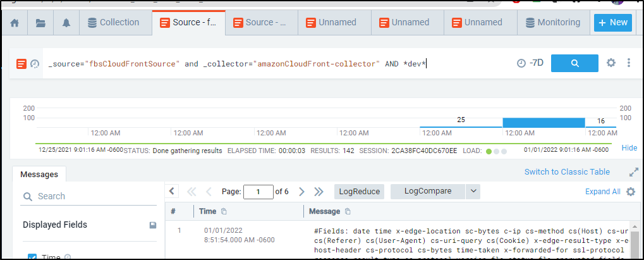Image resolution: width=644 pixels, height=260 pixels.
Task: Open the first Unnamed tab
Action: [x=334, y=23]
